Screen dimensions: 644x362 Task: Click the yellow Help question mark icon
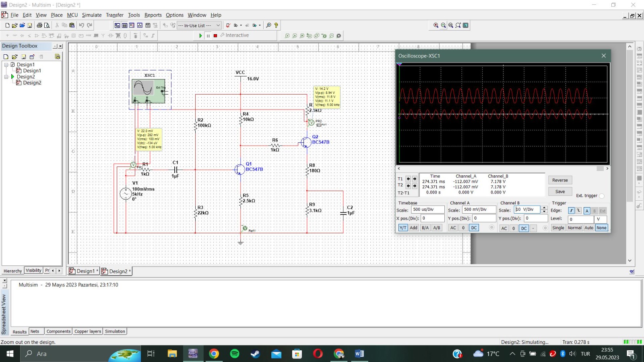pyautogui.click(x=276, y=25)
